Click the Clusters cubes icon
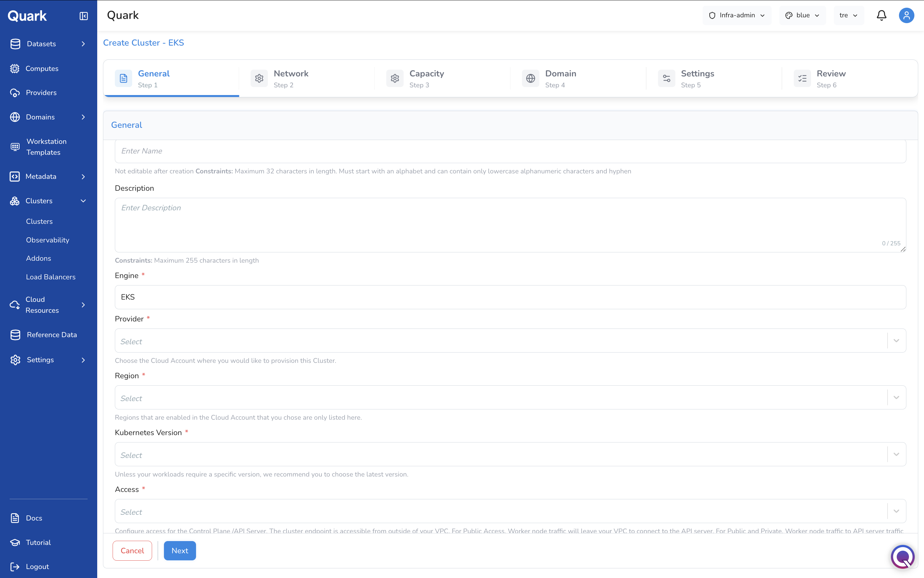The image size is (924, 578). pos(14,201)
